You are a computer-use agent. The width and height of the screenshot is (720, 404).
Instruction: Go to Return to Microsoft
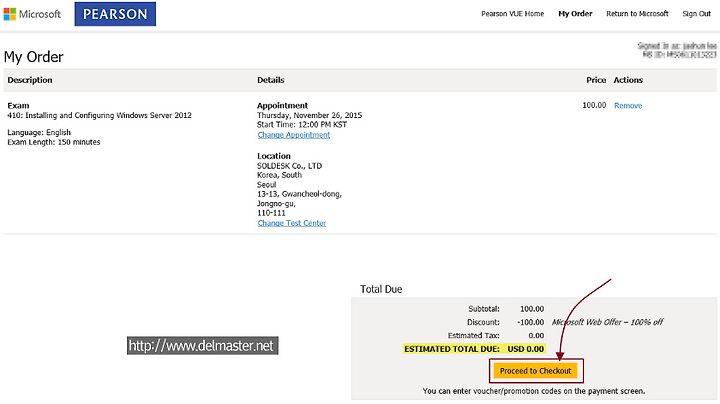[x=637, y=14]
